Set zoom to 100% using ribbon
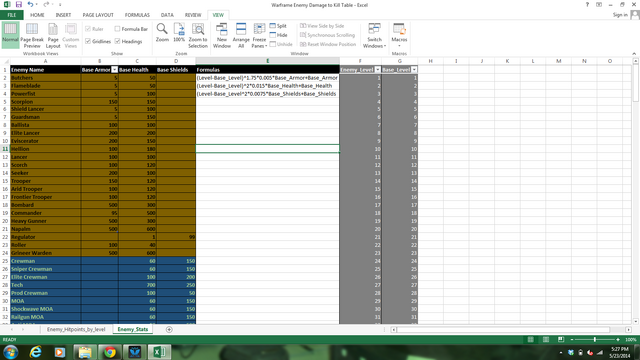This screenshot has height=360, width=640. [x=179, y=33]
